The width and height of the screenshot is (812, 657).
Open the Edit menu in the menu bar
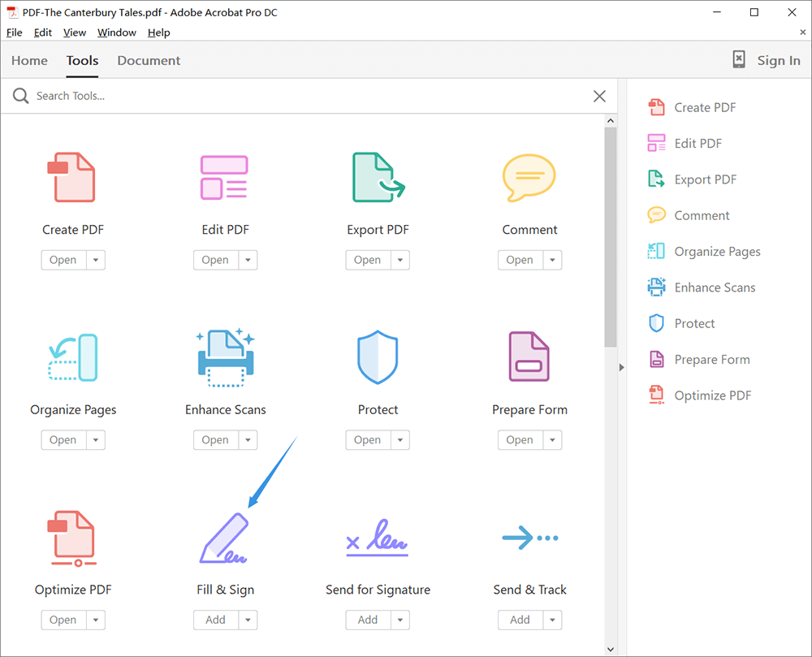43,32
